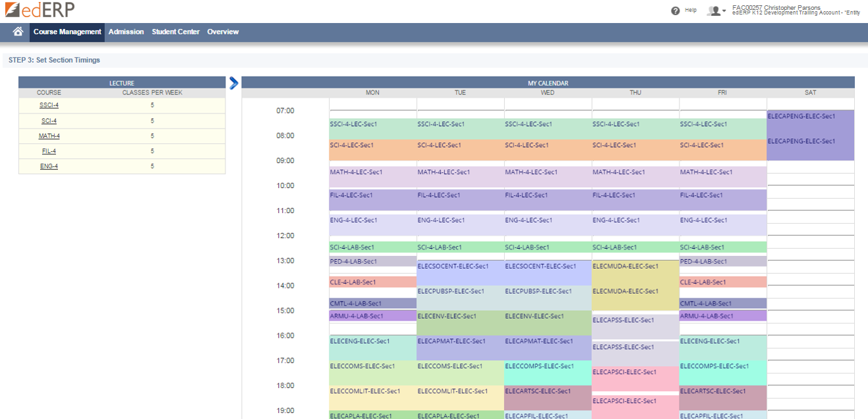Open the MATH-4 course link

pos(49,136)
